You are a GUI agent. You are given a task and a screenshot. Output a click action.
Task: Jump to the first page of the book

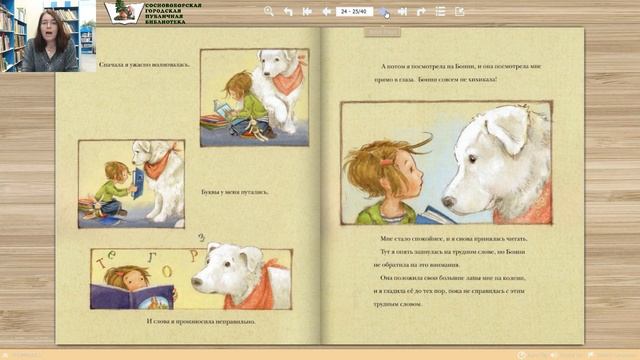point(307,11)
